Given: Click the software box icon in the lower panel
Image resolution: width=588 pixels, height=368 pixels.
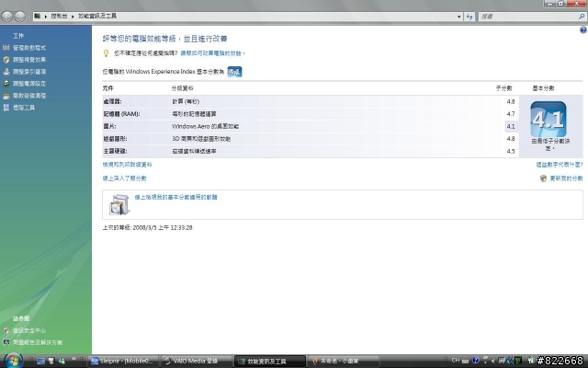Looking at the screenshot, I should coord(119,204).
